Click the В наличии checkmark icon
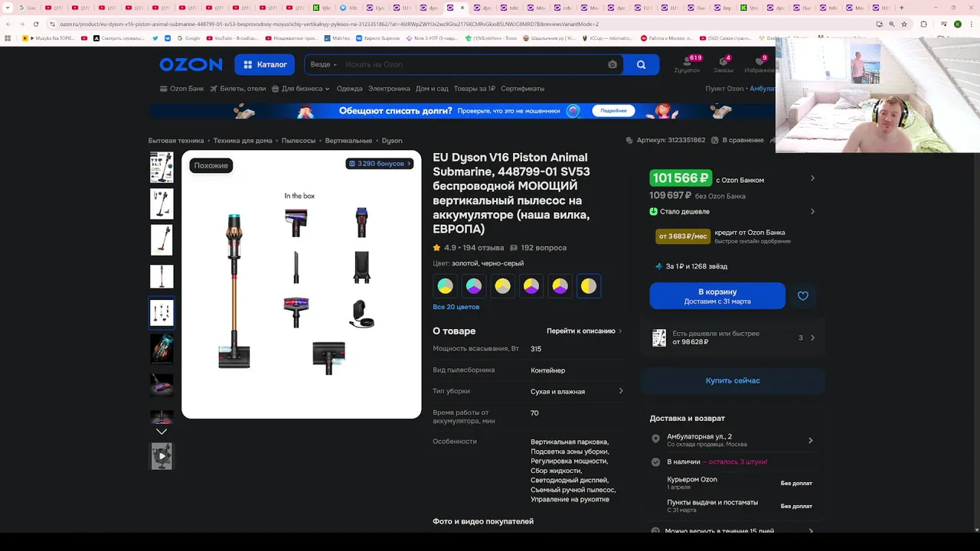Viewport: 980px width, 551px height. pyautogui.click(x=655, y=462)
